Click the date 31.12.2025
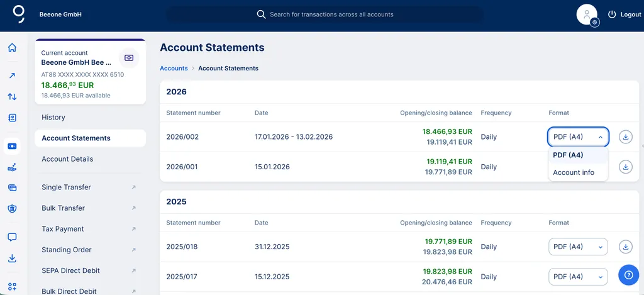This screenshot has width=644, height=295. click(272, 247)
